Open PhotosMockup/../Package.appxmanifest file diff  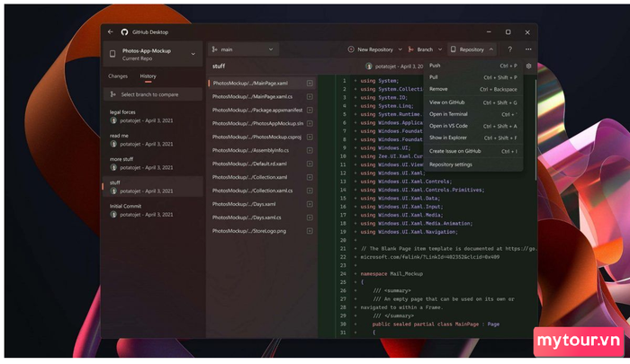tap(262, 110)
